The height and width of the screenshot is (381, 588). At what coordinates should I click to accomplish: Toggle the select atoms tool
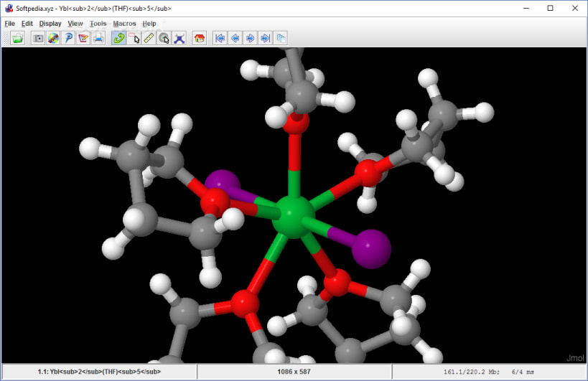[x=134, y=38]
